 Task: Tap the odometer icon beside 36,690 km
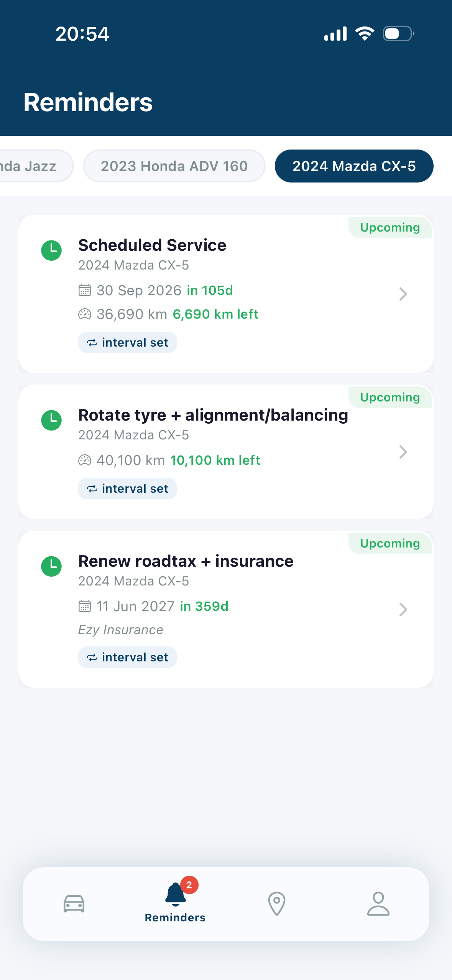point(85,314)
